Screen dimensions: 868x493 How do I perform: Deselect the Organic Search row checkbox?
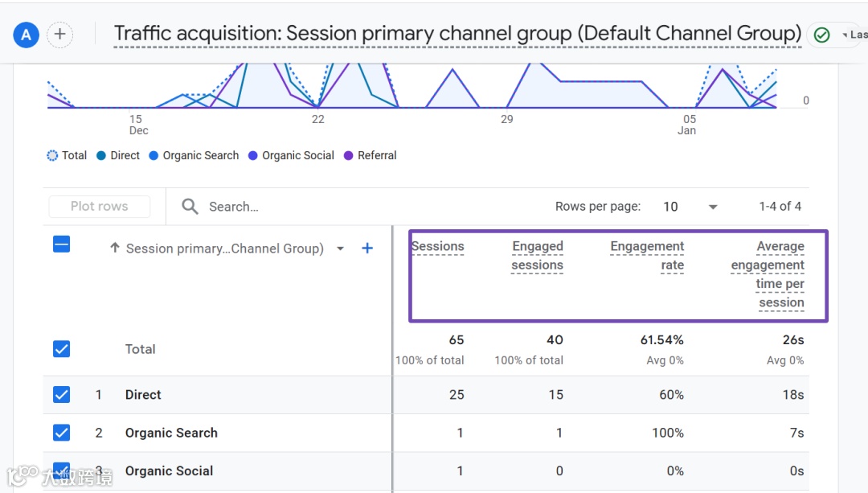(61, 433)
